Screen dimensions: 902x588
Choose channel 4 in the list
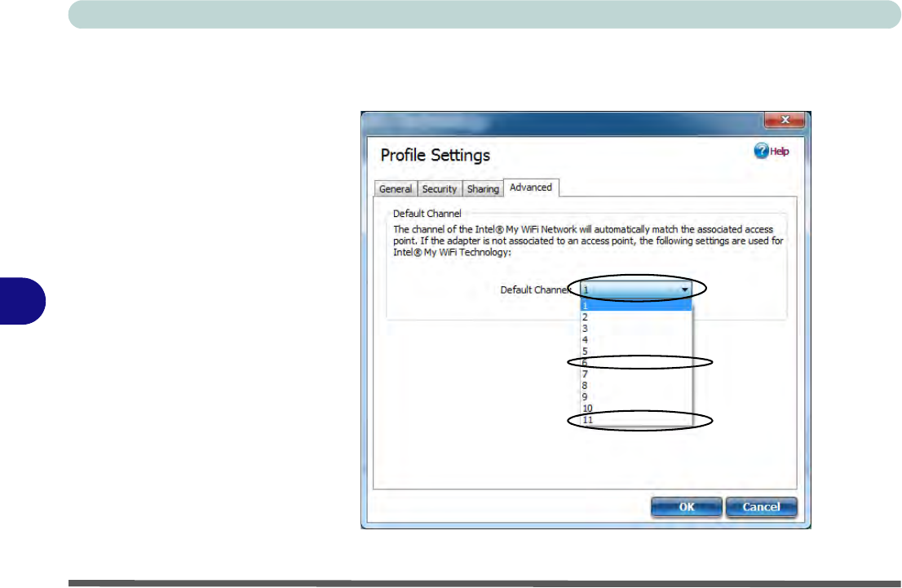[635, 339]
